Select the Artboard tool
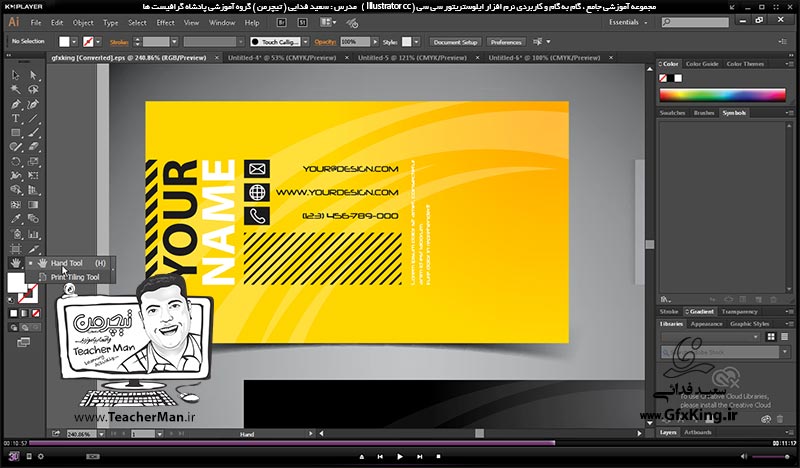 tap(16, 249)
